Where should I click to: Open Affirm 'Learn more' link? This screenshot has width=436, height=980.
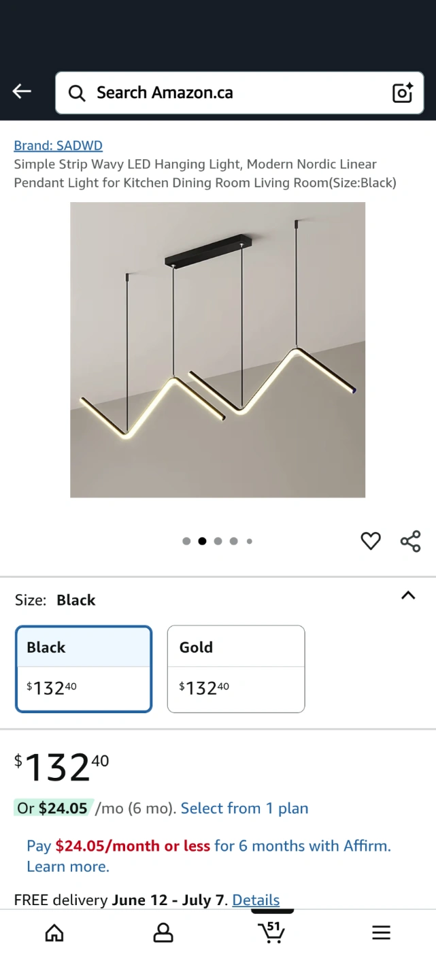pyautogui.click(x=68, y=866)
